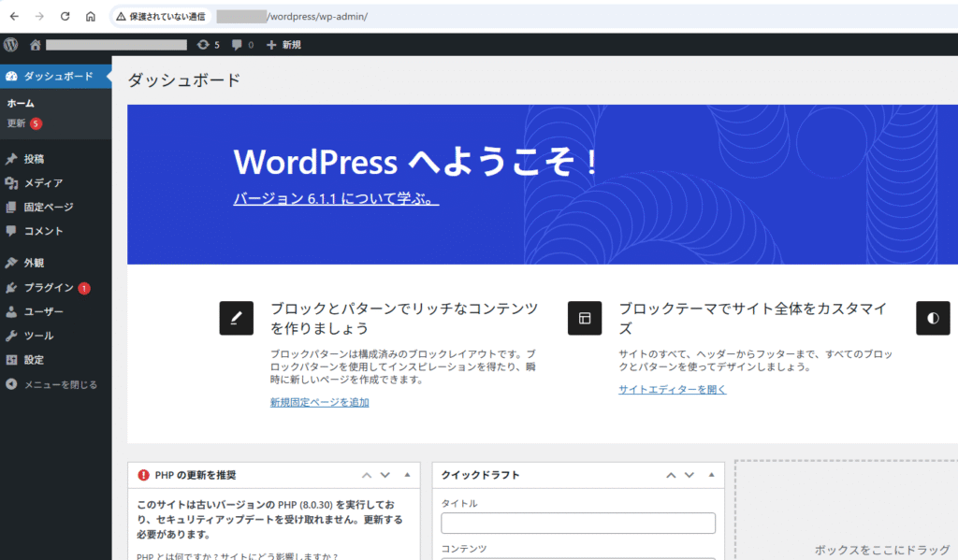Click the red PHP warning icon
Viewport: 958px width, 560px height.
pyautogui.click(x=143, y=475)
